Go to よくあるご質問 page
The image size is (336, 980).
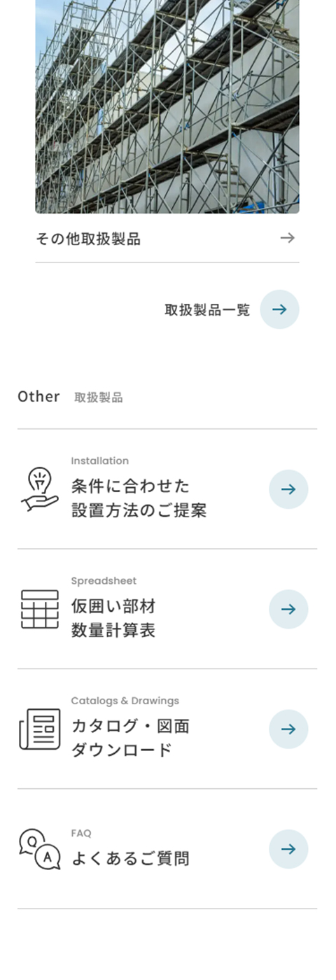pos(130,858)
